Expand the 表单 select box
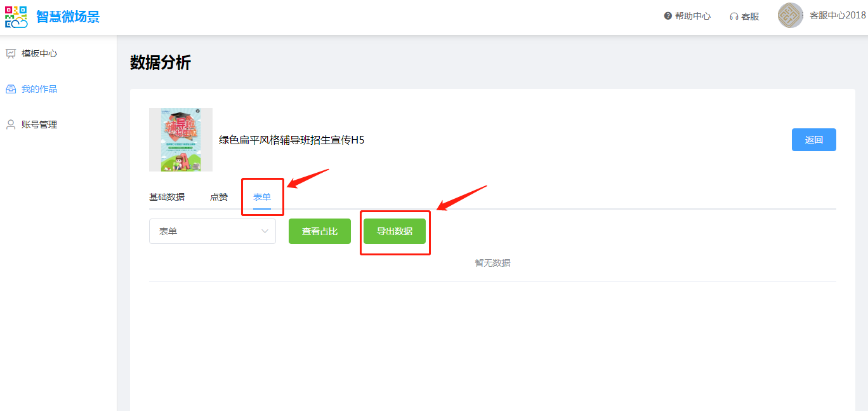The image size is (868, 411). [x=213, y=231]
